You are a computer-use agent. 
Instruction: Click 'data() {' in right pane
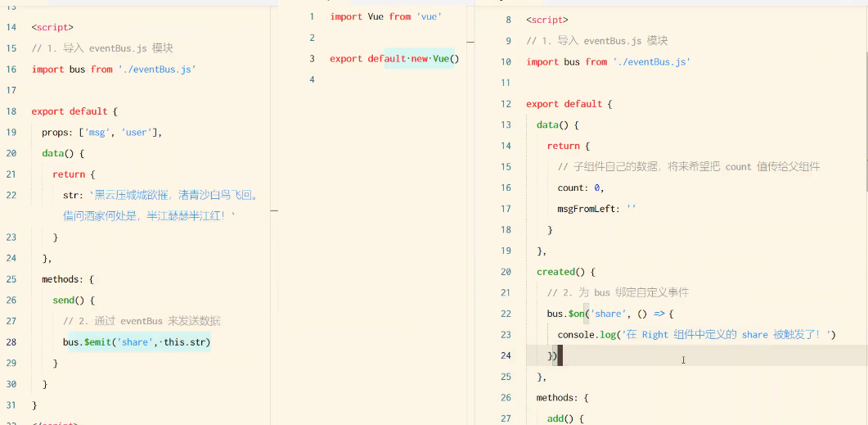tap(558, 124)
